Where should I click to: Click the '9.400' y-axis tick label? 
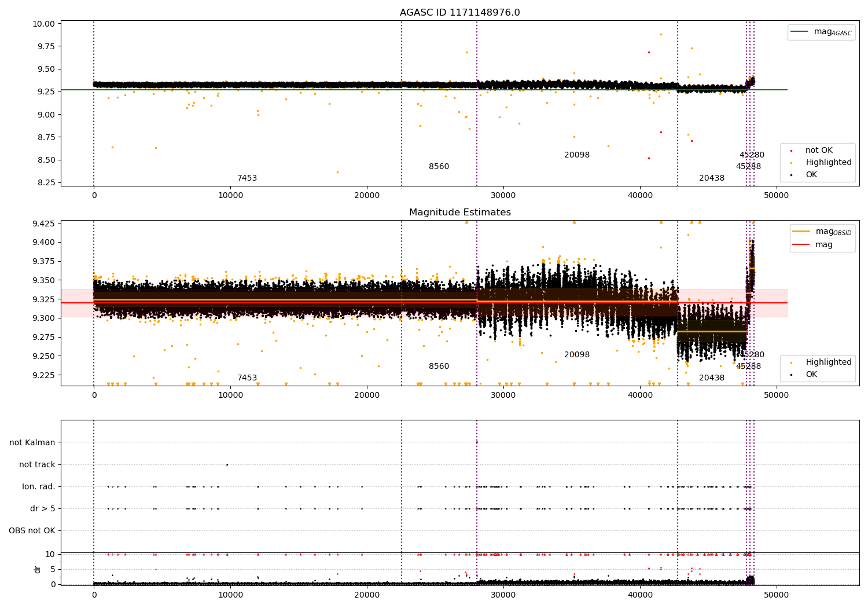pyautogui.click(x=46, y=242)
